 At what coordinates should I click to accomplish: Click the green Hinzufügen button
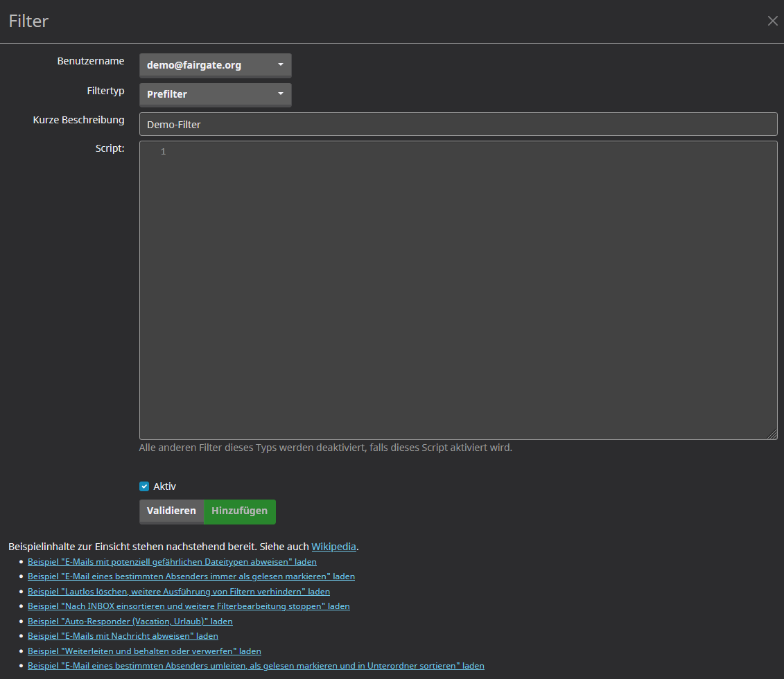click(x=240, y=511)
